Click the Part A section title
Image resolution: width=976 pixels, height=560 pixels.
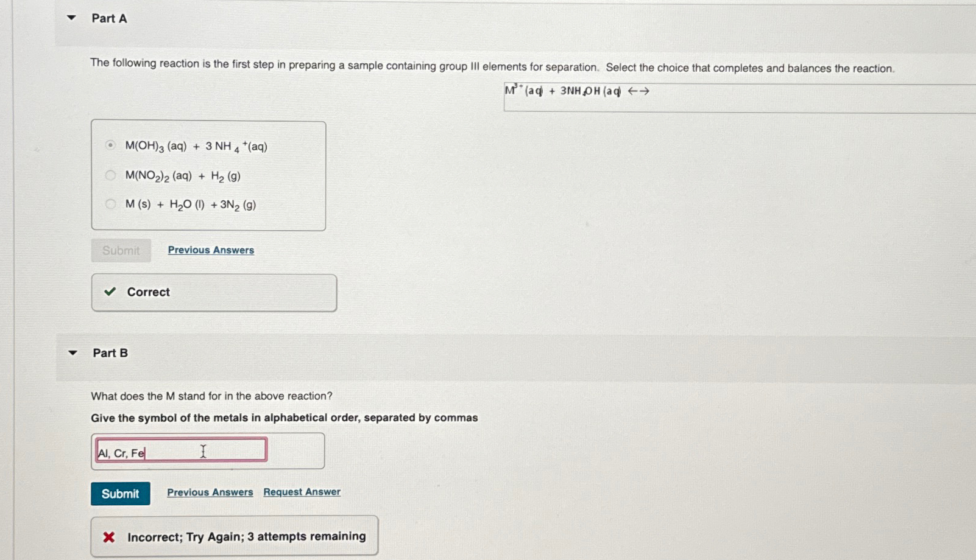(x=108, y=18)
